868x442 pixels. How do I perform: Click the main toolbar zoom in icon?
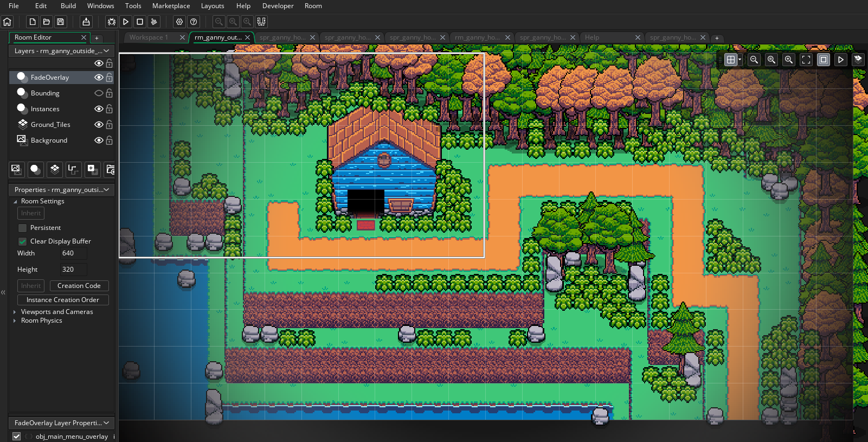point(247,22)
